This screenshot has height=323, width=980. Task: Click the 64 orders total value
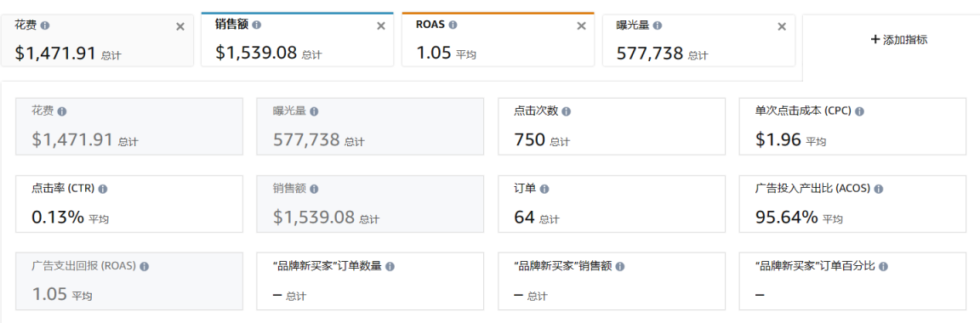(x=524, y=217)
